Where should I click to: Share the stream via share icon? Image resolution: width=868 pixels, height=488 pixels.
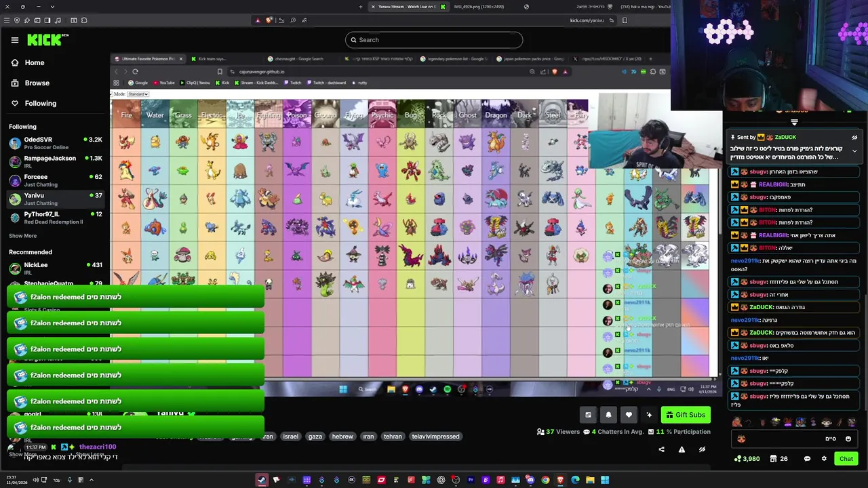click(661, 449)
